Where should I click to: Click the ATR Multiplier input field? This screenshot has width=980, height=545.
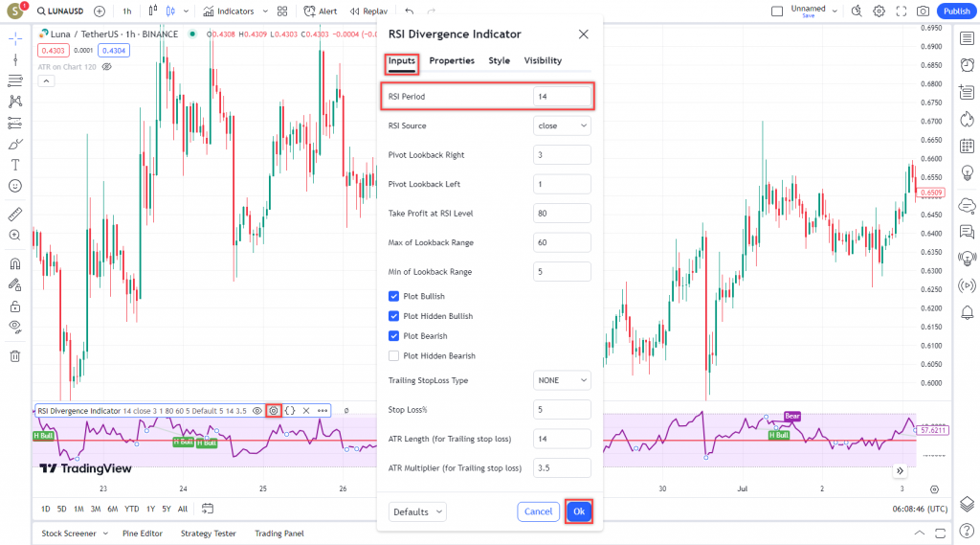562,468
